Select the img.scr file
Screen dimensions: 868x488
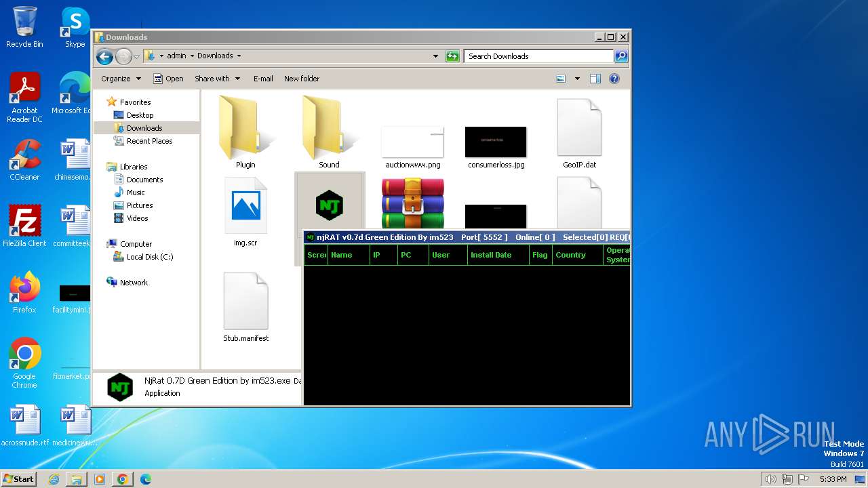(245, 211)
